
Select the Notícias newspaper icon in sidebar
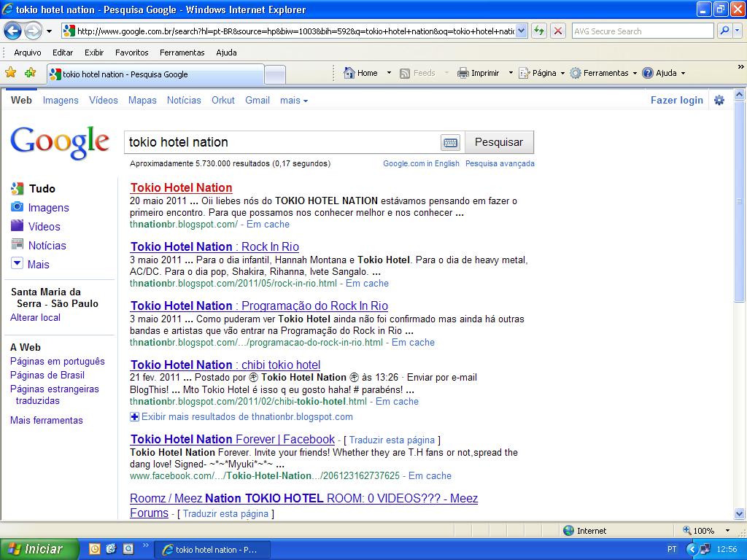(x=18, y=244)
